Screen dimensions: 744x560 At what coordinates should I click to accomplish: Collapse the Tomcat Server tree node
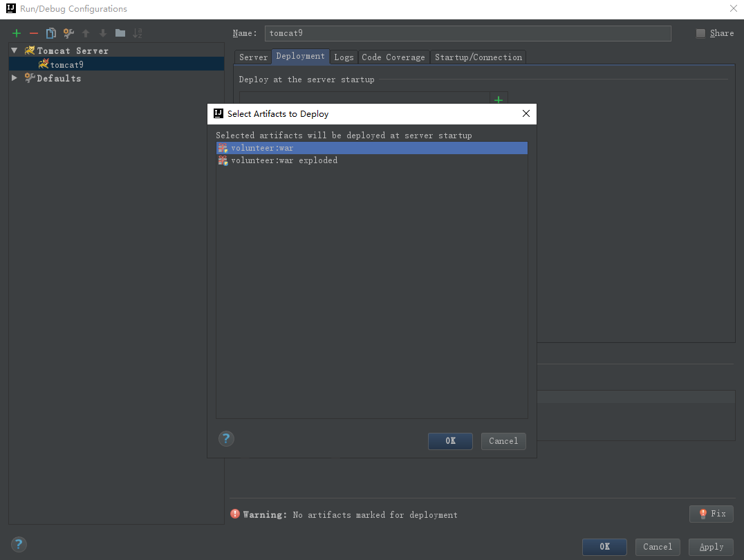tap(15, 50)
